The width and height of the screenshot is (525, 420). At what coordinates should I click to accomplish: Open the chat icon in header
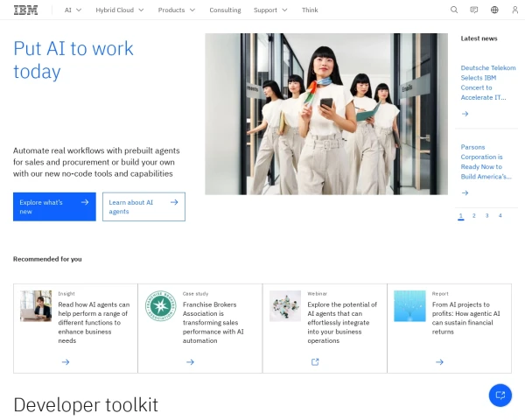coord(473,10)
